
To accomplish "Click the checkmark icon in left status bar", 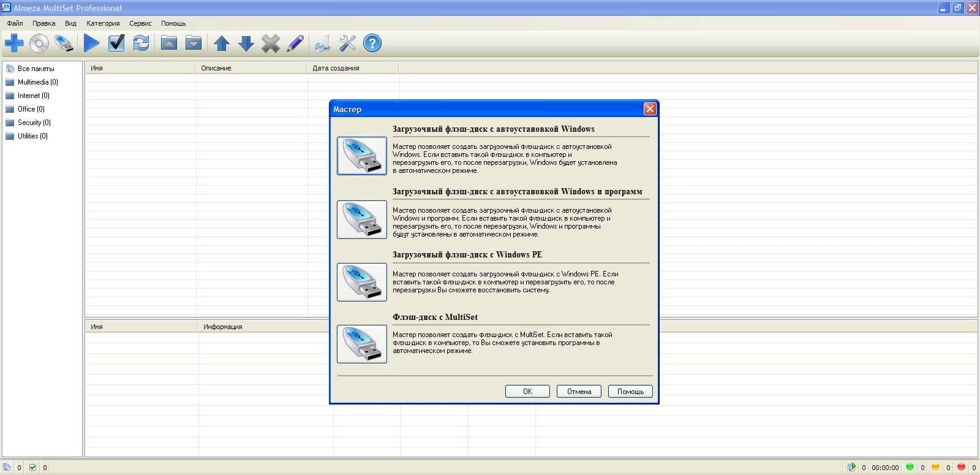I will tap(32, 467).
